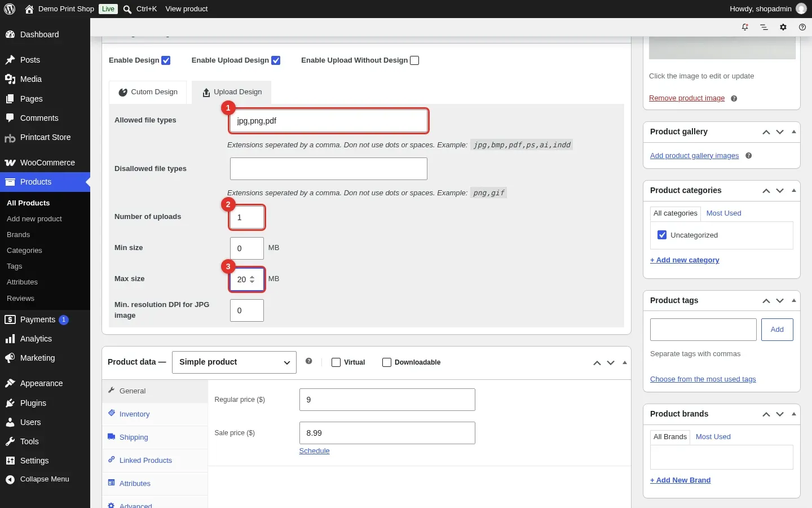Open the settings gear icon in top bar
812x508 pixels.
point(783,27)
